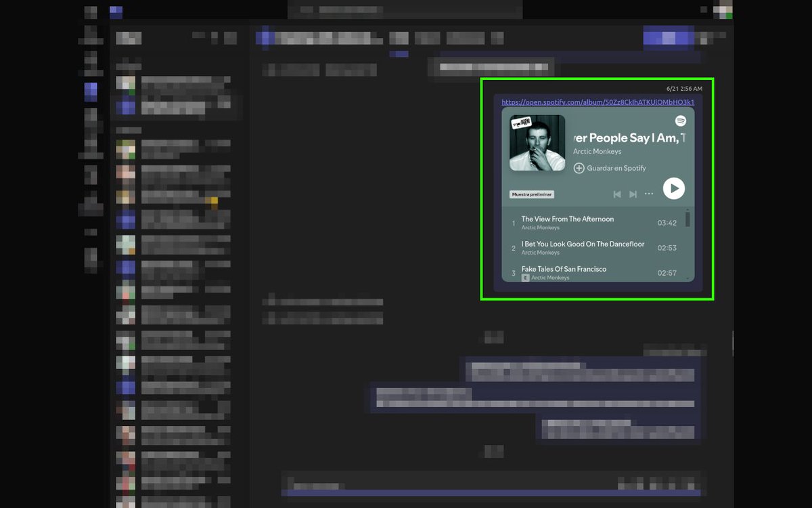Screen dimensions: 812x508
Task: Play track The View From The Afternoon
Action: click(x=568, y=219)
